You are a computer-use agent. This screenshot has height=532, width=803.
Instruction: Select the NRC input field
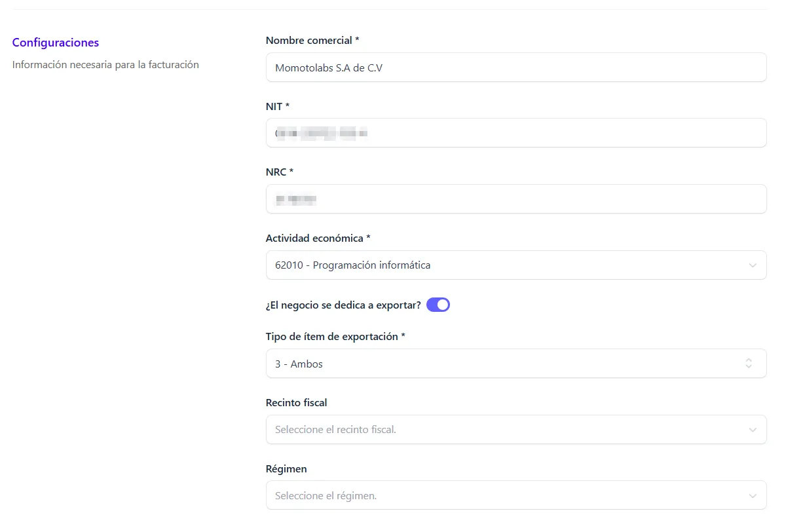(515, 199)
